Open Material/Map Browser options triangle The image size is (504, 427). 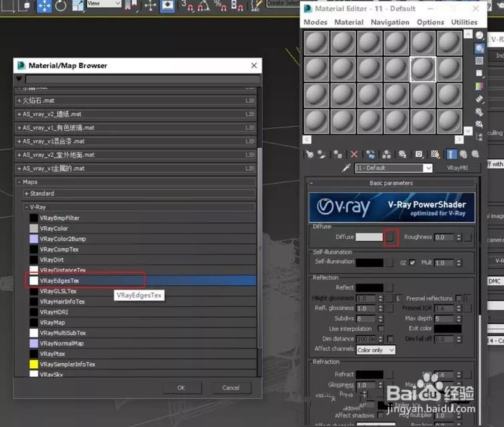tap(19, 79)
